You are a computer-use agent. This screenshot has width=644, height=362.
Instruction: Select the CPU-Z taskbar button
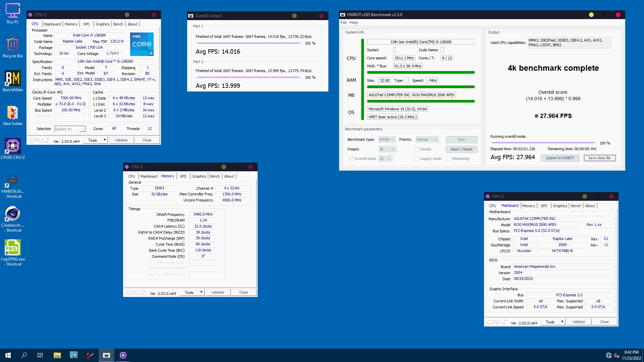123,355
